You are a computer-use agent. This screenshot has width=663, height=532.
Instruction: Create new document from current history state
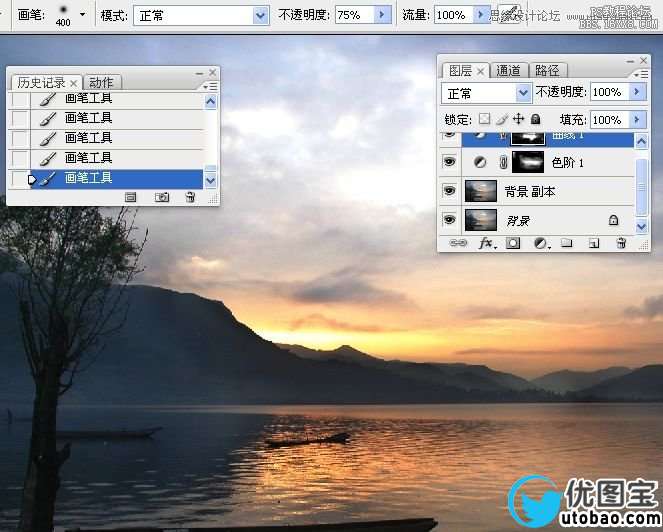click(x=131, y=197)
